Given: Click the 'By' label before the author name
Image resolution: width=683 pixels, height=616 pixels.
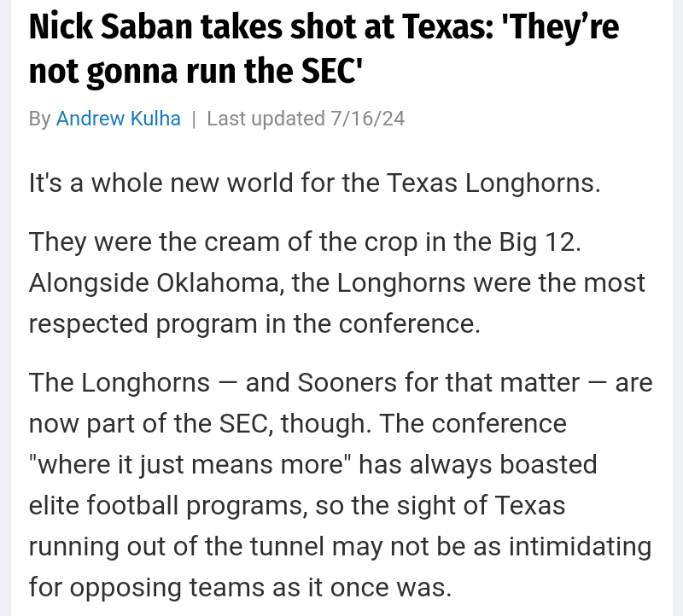Looking at the screenshot, I should 39,119.
